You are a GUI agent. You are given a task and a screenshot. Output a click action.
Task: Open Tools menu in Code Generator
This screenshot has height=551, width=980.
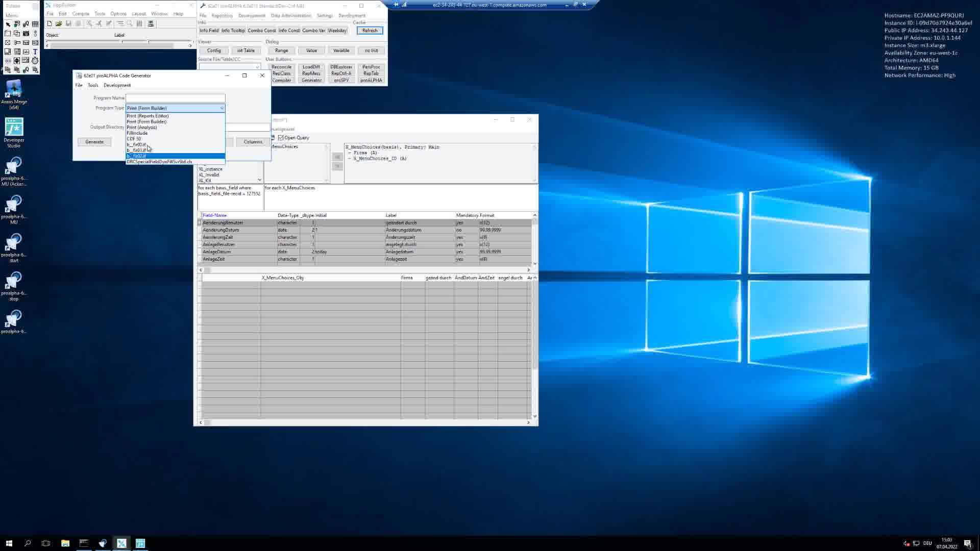[93, 85]
